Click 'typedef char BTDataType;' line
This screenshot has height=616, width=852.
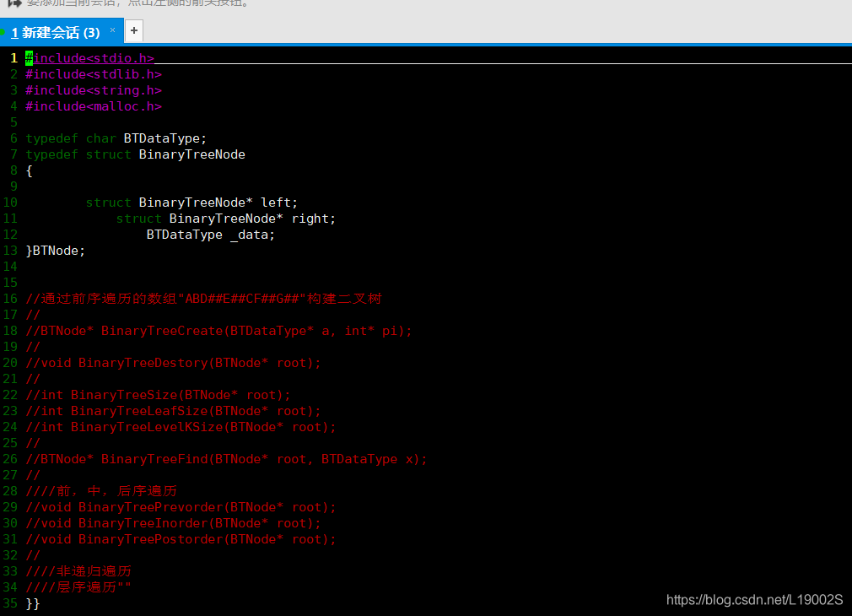tap(116, 138)
